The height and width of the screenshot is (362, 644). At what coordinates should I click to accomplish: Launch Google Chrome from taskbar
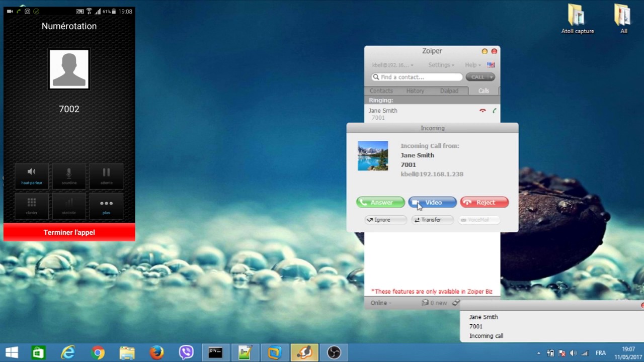(98, 352)
